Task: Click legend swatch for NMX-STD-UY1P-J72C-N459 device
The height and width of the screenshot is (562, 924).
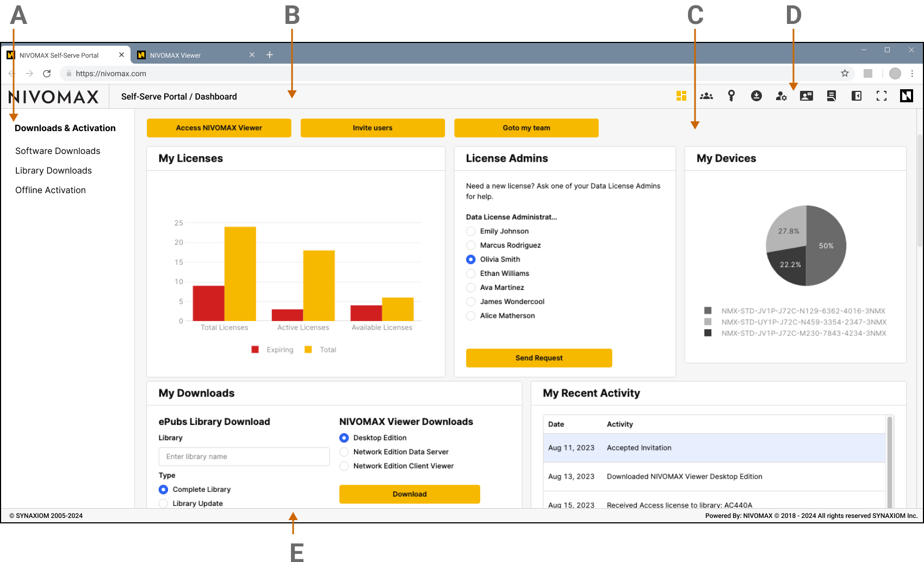Action: pos(708,322)
